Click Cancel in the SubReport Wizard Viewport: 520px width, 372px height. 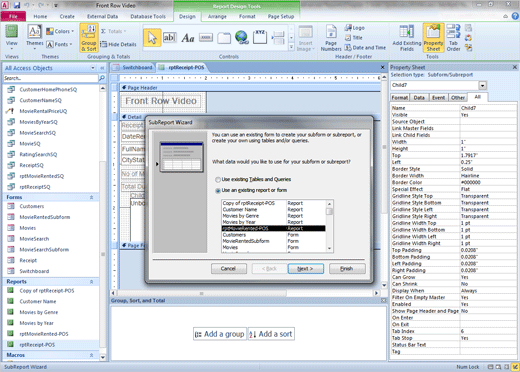coord(229,269)
